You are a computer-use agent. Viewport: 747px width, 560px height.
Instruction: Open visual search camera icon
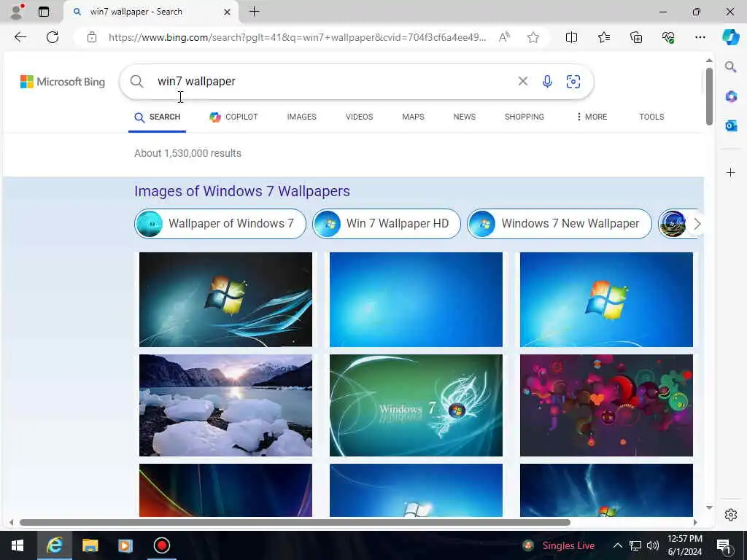(573, 82)
